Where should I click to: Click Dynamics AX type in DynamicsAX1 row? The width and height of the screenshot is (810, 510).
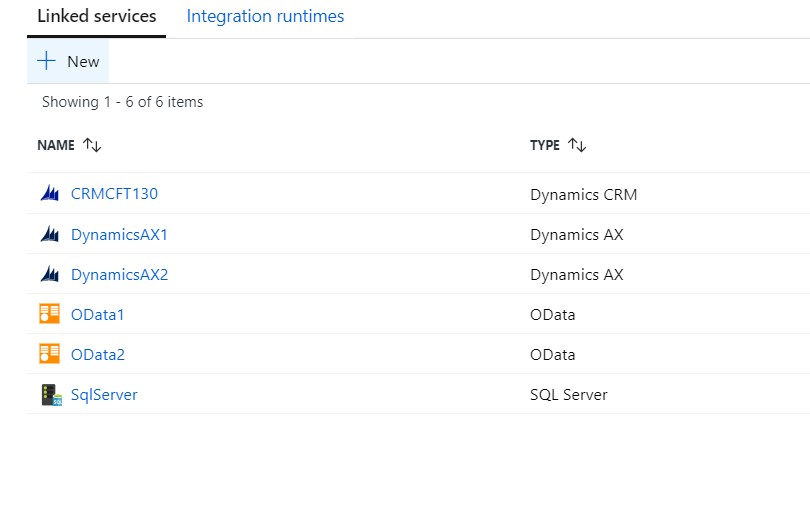click(x=577, y=235)
